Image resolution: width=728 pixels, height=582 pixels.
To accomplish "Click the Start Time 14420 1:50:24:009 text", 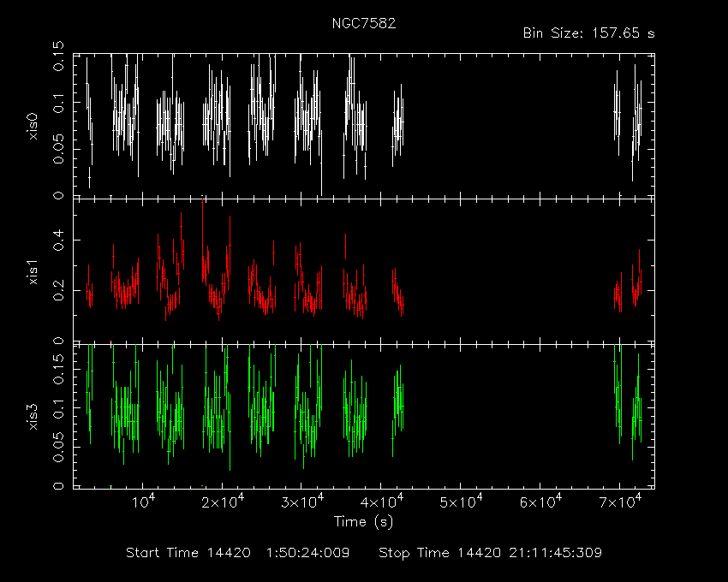I will click(238, 553).
